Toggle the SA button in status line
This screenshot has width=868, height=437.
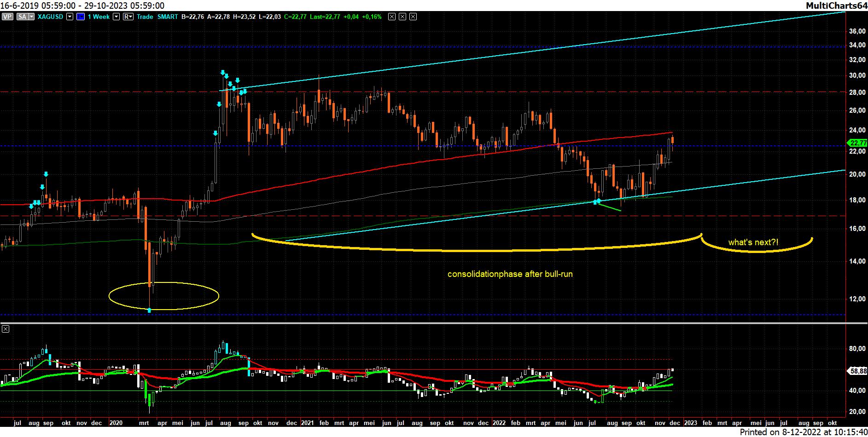[x=22, y=17]
